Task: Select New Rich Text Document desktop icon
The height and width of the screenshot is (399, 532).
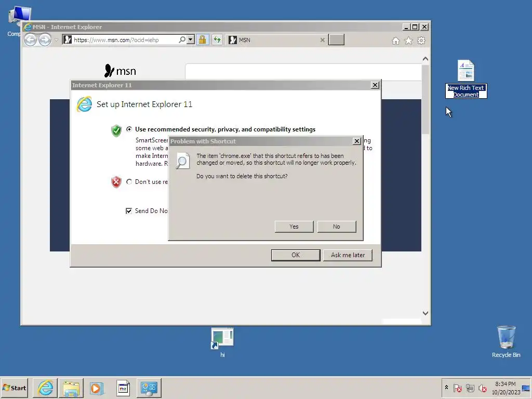Action: click(466, 79)
